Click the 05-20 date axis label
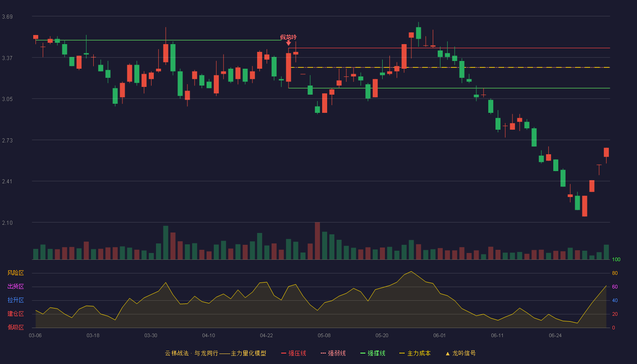 (x=382, y=335)
